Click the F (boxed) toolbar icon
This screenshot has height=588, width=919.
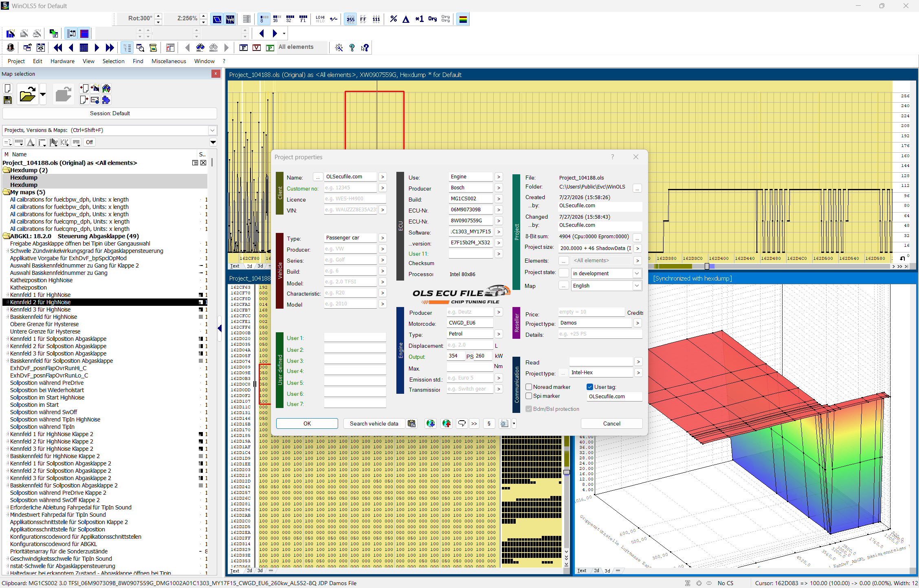pyautogui.click(x=244, y=48)
